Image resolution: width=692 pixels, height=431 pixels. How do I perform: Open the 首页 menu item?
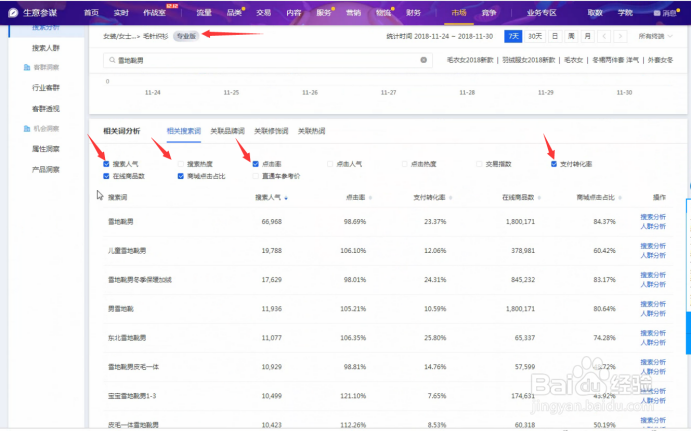[x=91, y=13]
